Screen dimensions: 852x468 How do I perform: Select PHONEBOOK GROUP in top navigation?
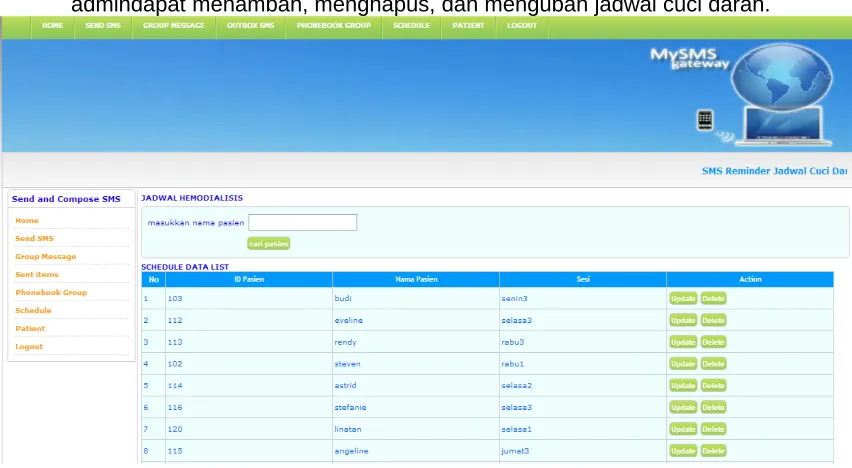coord(334,26)
